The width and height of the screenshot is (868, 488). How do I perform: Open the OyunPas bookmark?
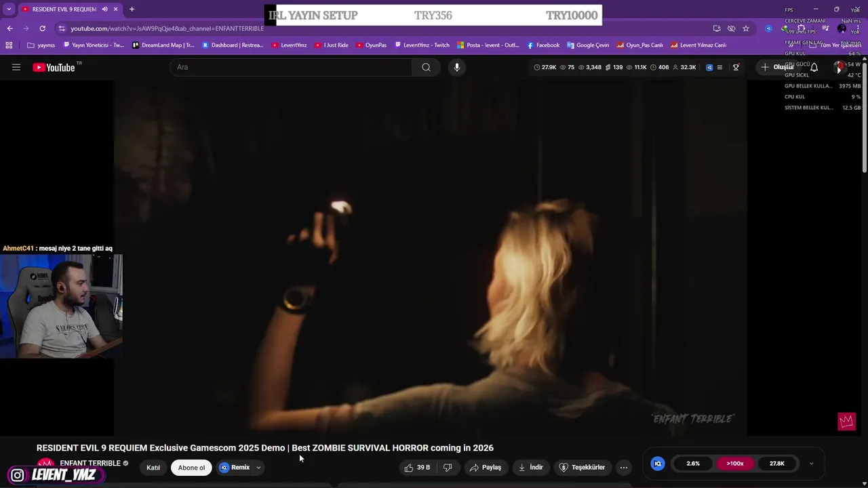coord(371,45)
